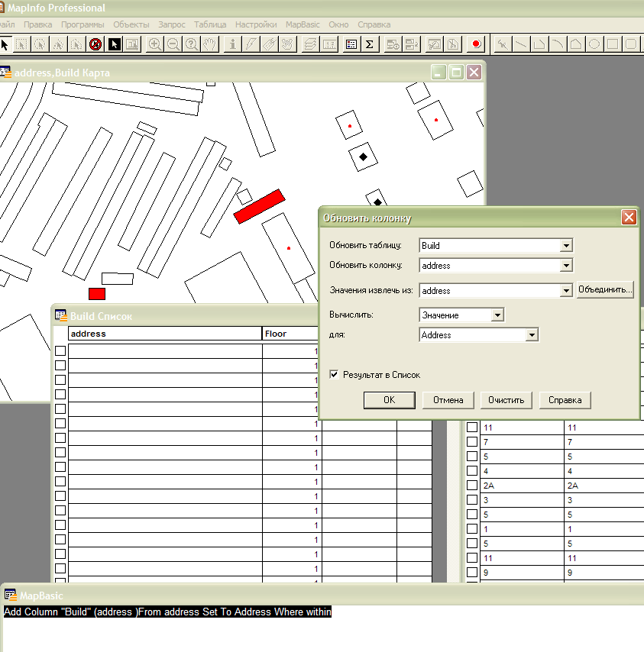This screenshot has height=652, width=644.
Task: Open the 'Обновить таблицу' dropdown showing Build
Action: pyautogui.click(x=566, y=246)
